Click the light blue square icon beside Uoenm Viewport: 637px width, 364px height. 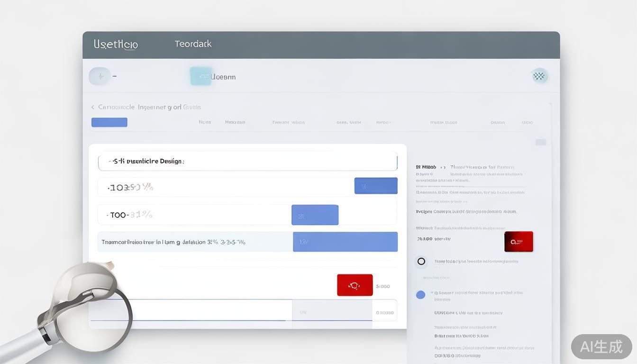pos(200,76)
